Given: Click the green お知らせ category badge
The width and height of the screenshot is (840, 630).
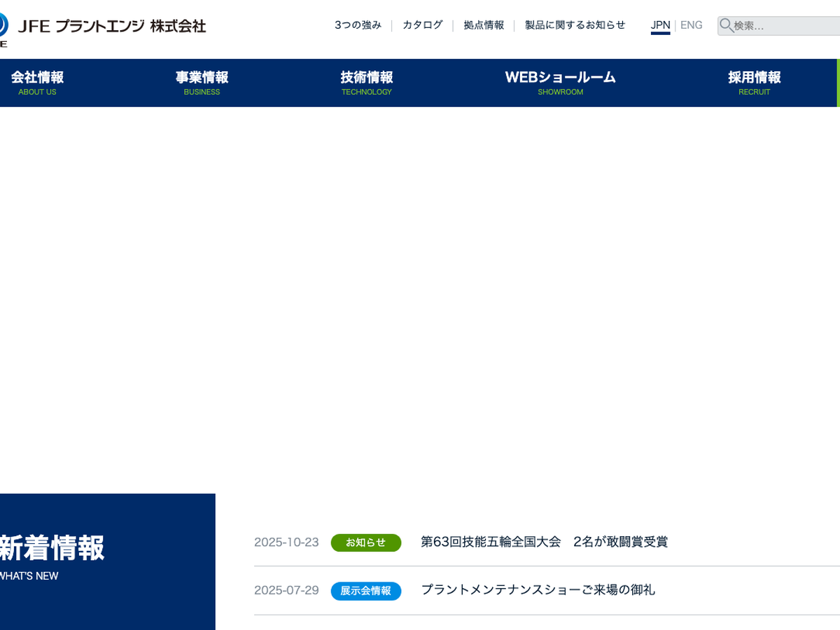Looking at the screenshot, I should pyautogui.click(x=366, y=542).
